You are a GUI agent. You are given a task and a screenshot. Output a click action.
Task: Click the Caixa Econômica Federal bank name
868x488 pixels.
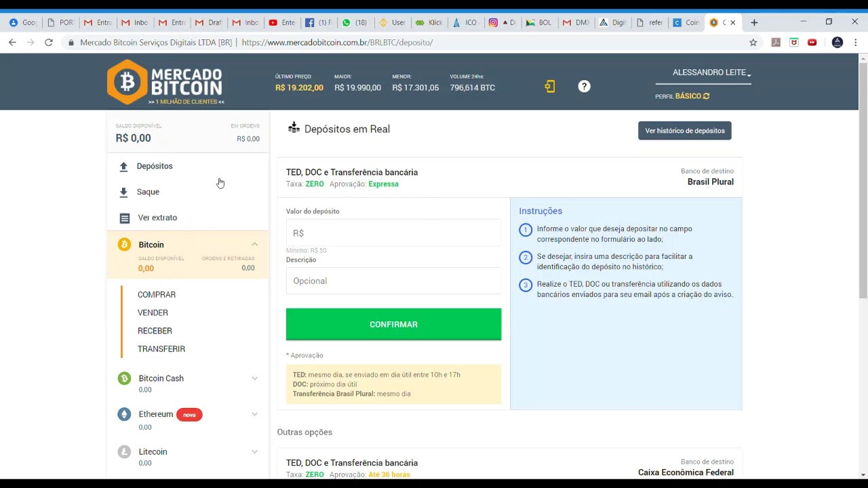[x=686, y=472]
